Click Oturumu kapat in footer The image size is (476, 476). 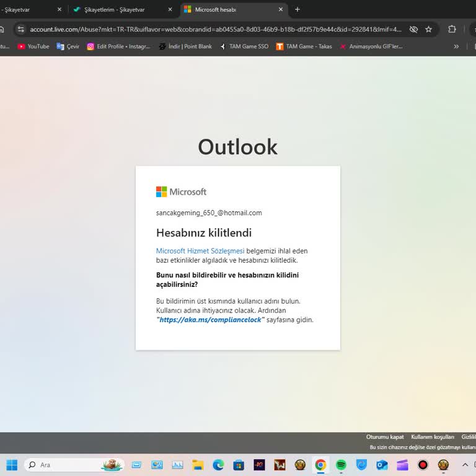(385, 437)
